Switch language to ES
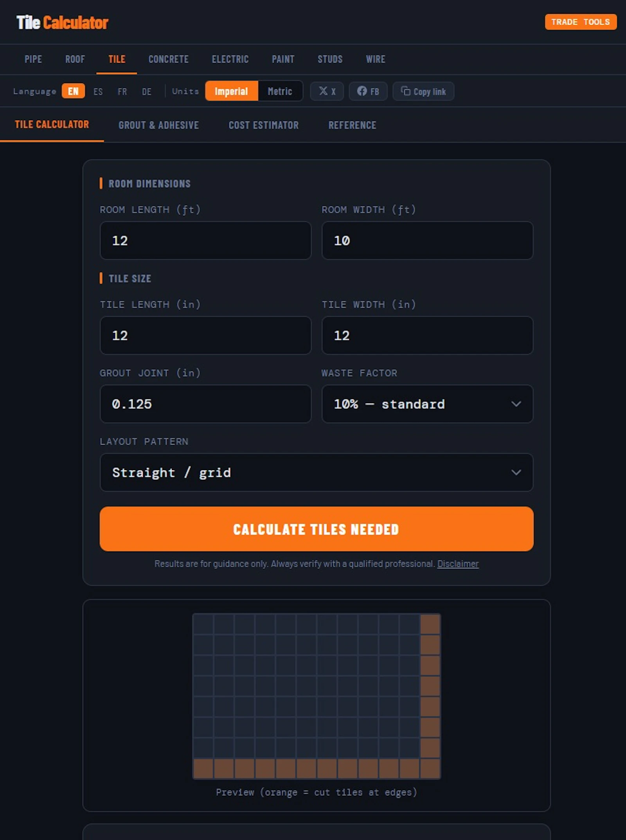 click(x=98, y=92)
